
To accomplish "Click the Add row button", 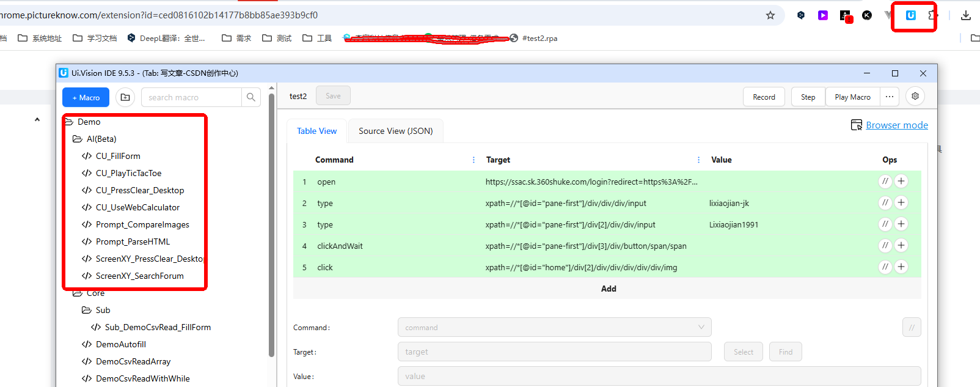I will pyautogui.click(x=607, y=289).
